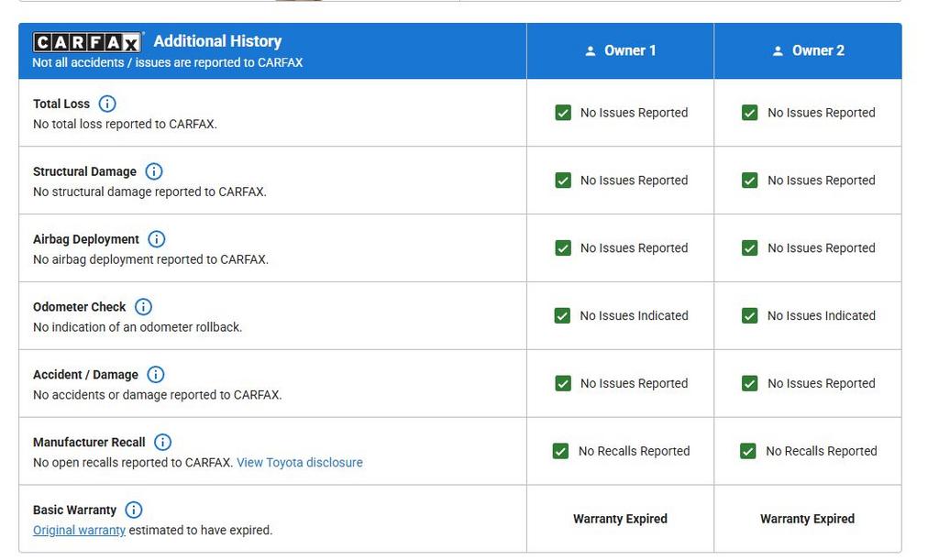Viewport: 939px width, 560px height.
Task: Click the CARFAX logo
Action: pyautogui.click(x=87, y=42)
